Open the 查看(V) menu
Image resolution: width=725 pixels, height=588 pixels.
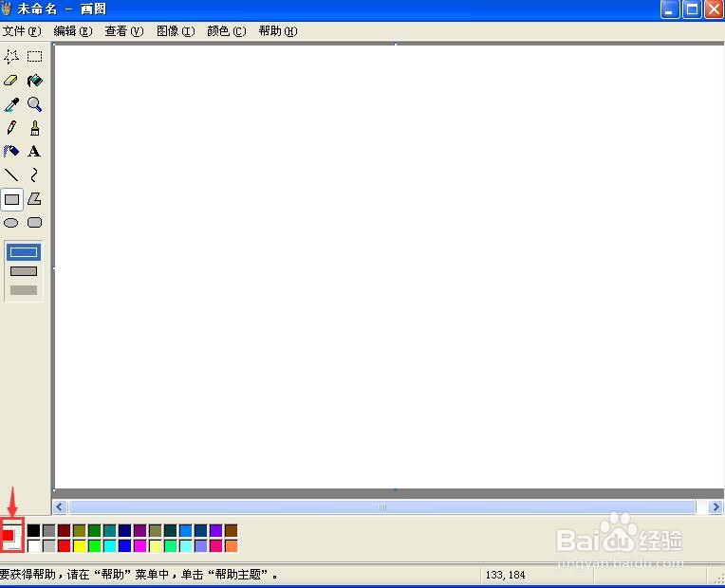tap(124, 31)
